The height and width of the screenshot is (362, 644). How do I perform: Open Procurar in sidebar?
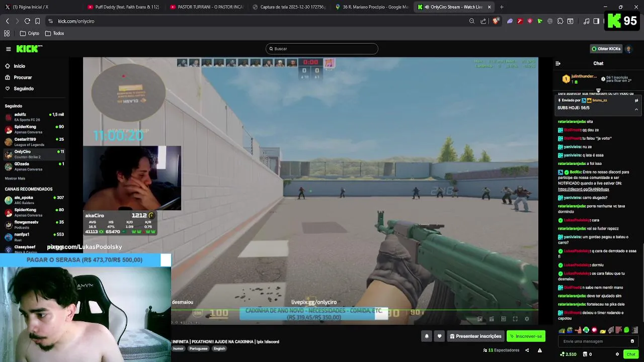coord(19,77)
